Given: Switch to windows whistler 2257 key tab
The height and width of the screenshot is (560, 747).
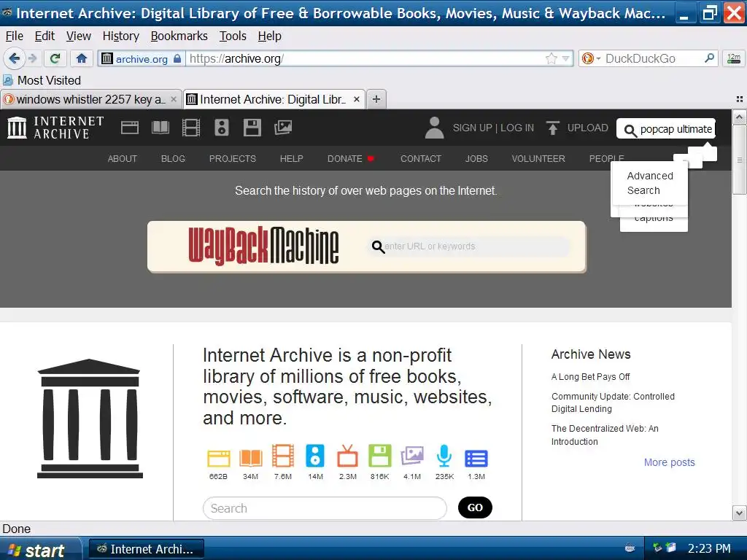Looking at the screenshot, I should tap(90, 99).
